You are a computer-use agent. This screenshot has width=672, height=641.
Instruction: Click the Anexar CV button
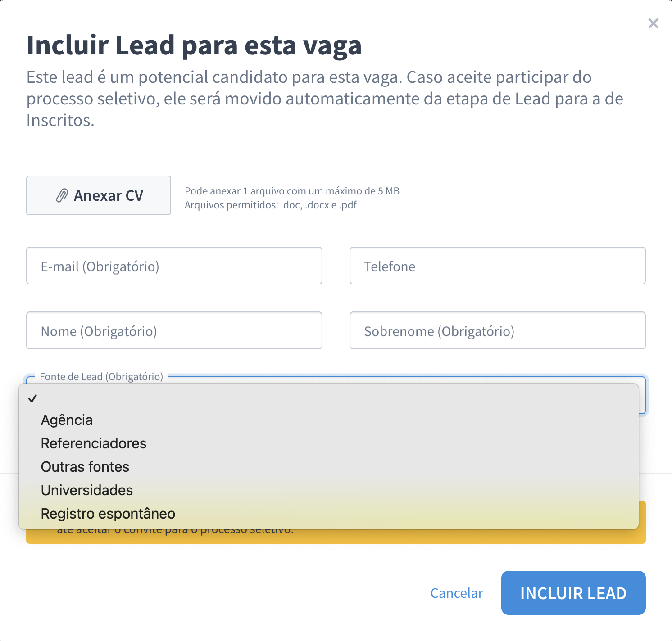point(98,195)
